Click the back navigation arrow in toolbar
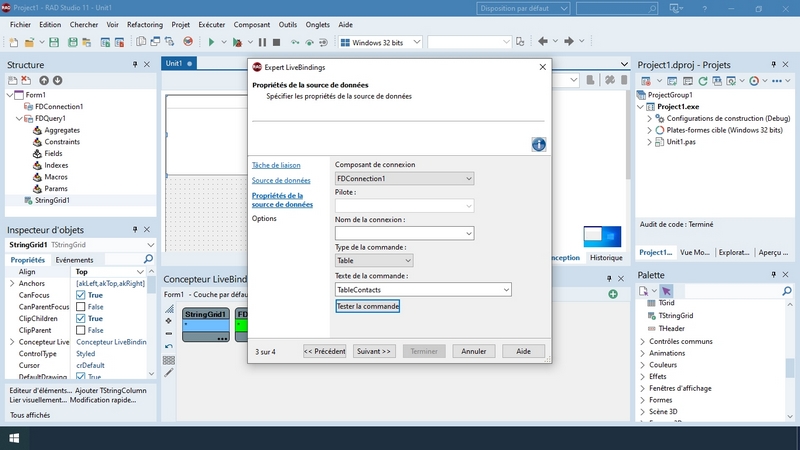This screenshot has width=800, height=450. pyautogui.click(x=543, y=42)
